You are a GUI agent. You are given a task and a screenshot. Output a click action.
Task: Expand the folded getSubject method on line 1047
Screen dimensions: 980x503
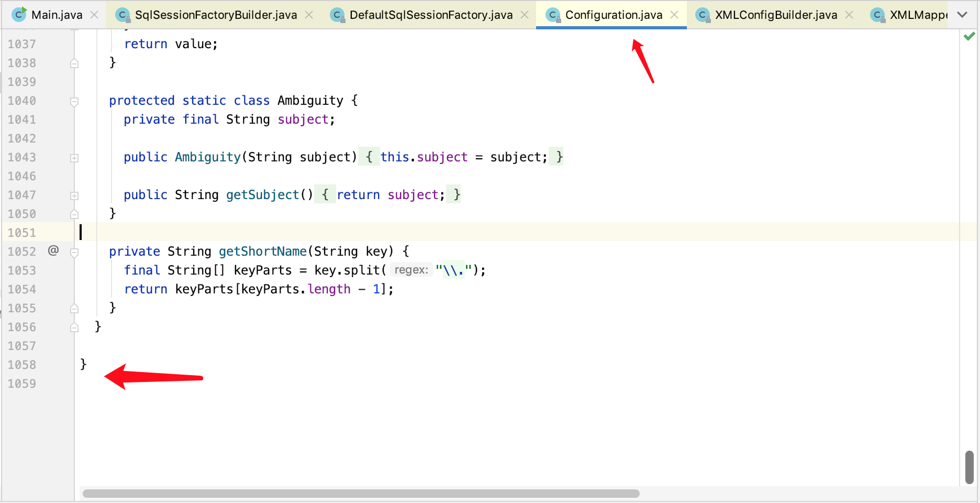[x=74, y=195]
